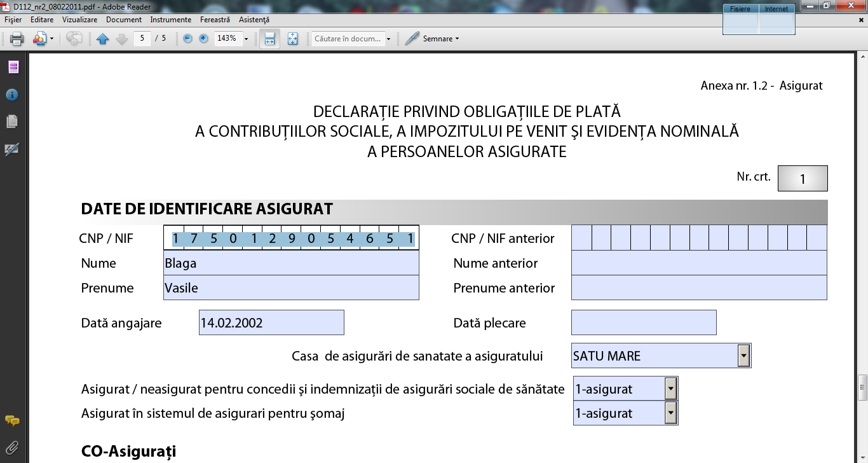The width and height of the screenshot is (868, 463).
Task: Open the page thumbnails panel icon
Action: click(x=12, y=121)
